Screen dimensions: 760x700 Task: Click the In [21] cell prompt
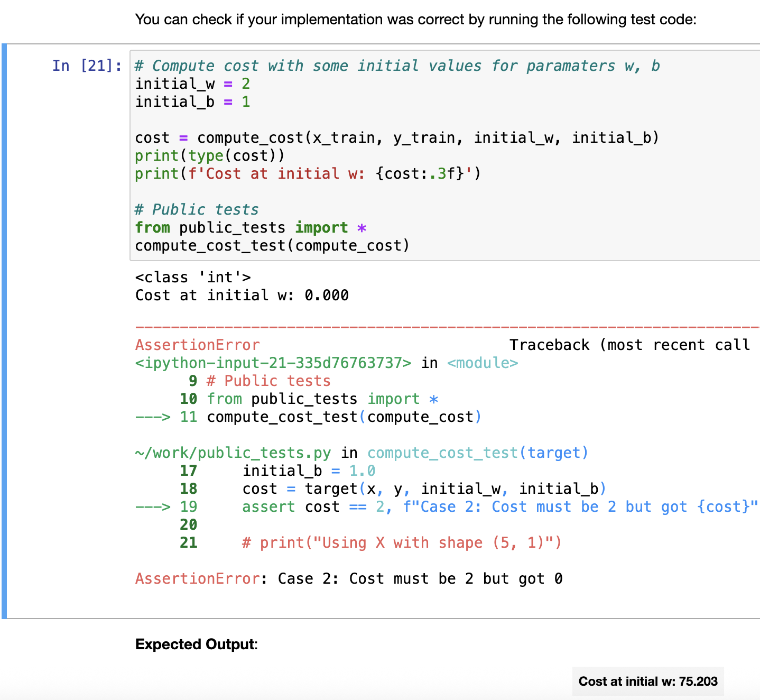(x=87, y=66)
